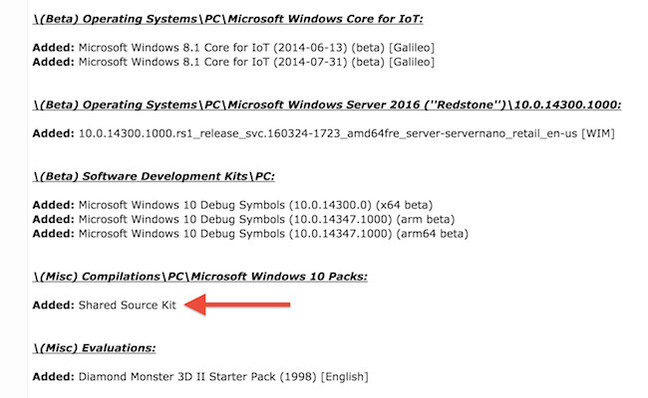
Task: Click Windows 8.1 Core for IoT 2014-06-13 entry
Action: coord(257,48)
